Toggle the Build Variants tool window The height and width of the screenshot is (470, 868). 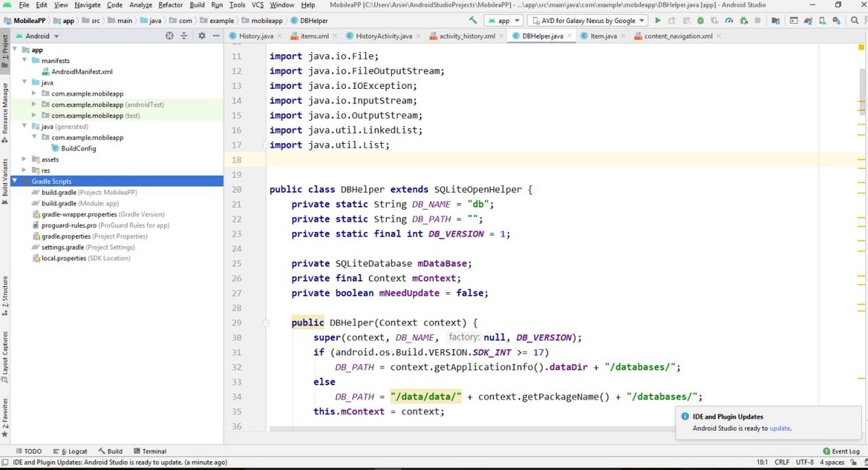point(5,181)
